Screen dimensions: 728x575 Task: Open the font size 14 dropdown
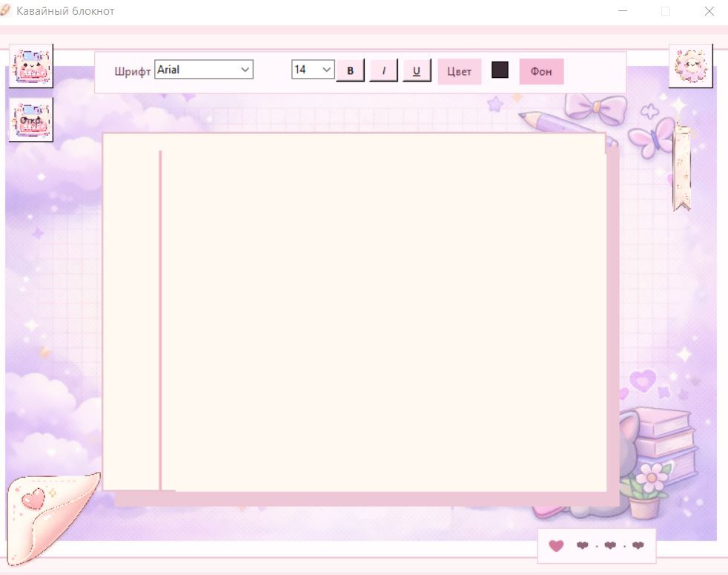coord(312,70)
